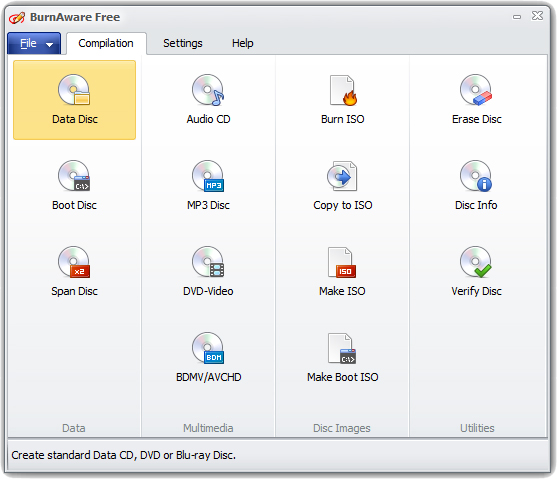Image resolution: width=557 pixels, height=479 pixels.
Task: Click the Disc Images category label
Action: click(342, 428)
